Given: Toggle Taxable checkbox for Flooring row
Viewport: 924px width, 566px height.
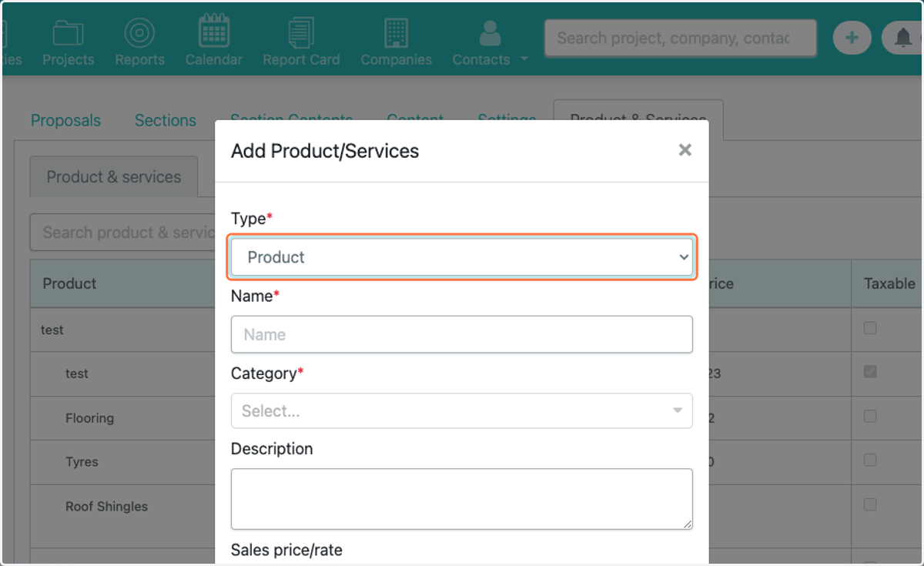Looking at the screenshot, I should 870,417.
